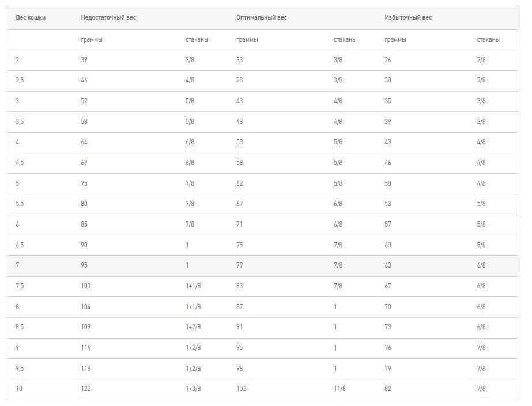The width and height of the screenshot is (532, 406).
Task: Click the "2/8" cups cell
Action: coord(481,60)
